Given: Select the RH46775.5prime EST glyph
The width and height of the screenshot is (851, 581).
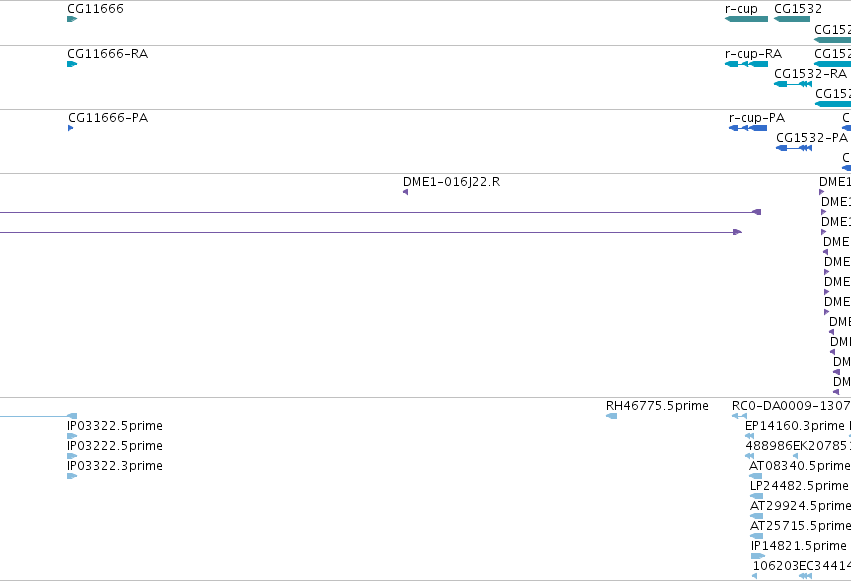Looking at the screenshot, I should [x=611, y=416].
